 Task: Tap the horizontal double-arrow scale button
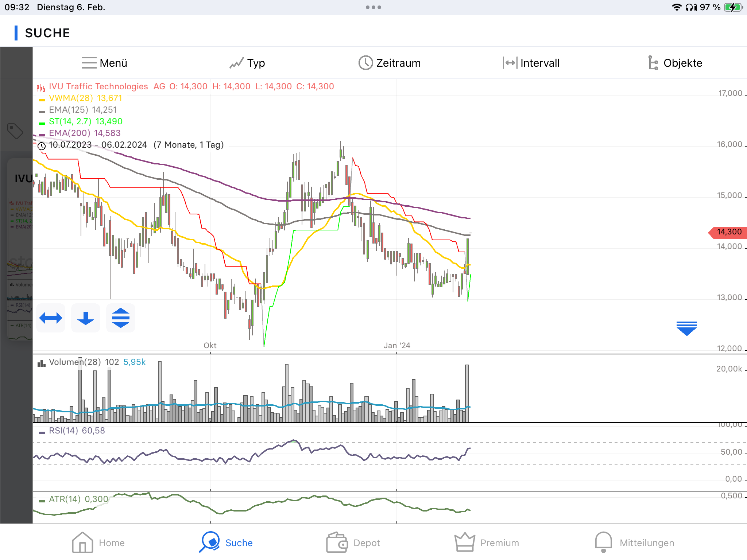point(51,318)
